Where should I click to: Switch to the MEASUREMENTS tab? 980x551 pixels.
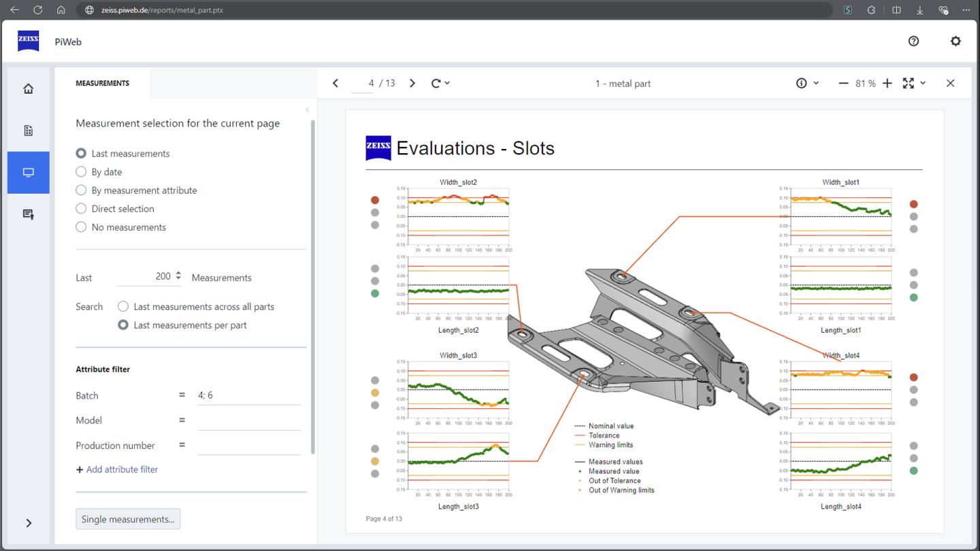pos(103,82)
